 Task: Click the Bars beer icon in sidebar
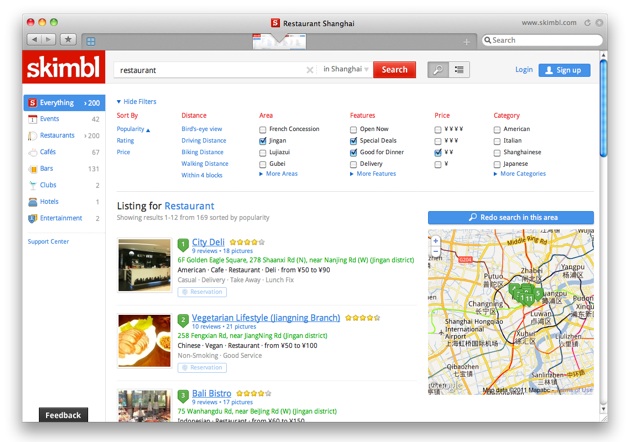33,169
